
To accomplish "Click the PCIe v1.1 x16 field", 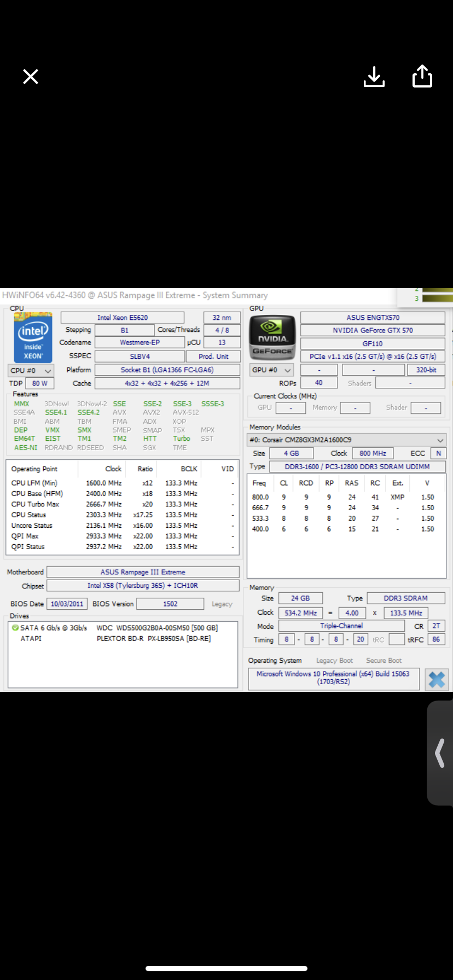I will (373, 357).
